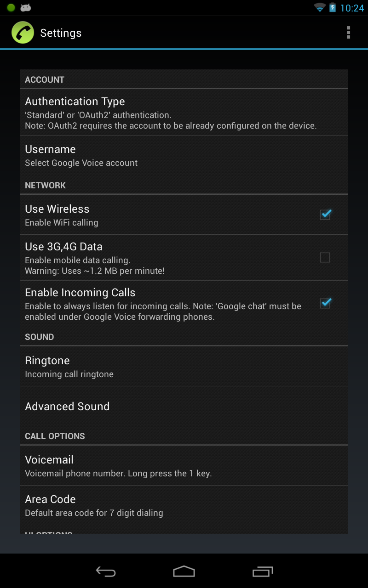368x588 pixels.
Task: Tap the Settings title text
Action: click(x=61, y=33)
